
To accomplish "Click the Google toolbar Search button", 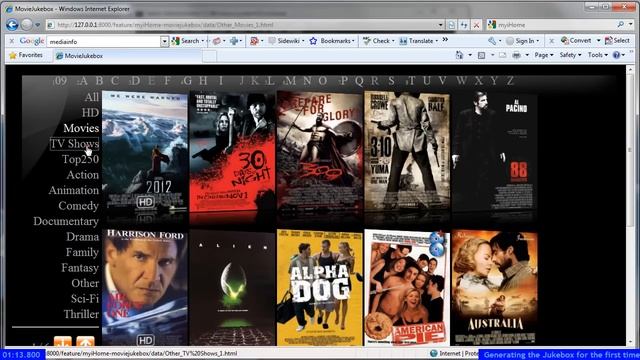I will click(x=187, y=41).
